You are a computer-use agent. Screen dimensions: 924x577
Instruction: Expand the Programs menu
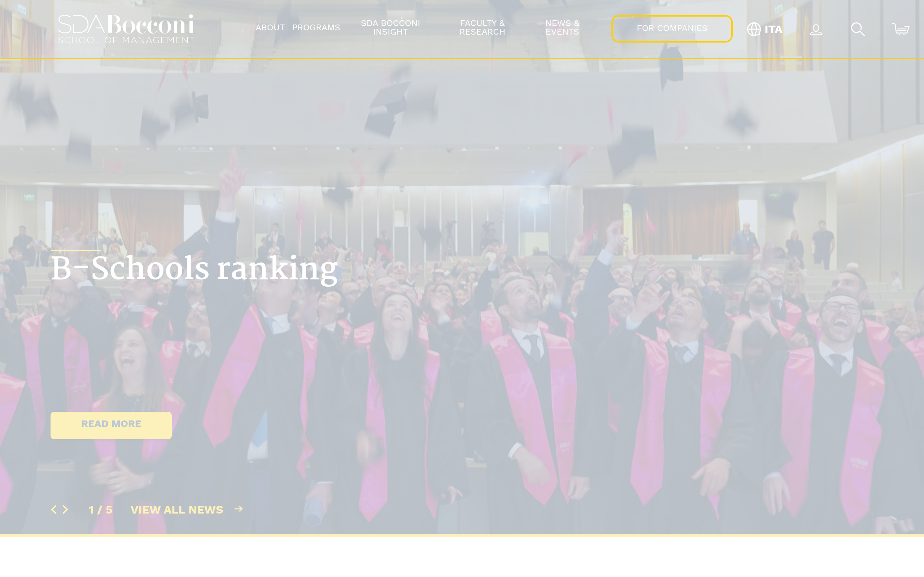pos(316,27)
